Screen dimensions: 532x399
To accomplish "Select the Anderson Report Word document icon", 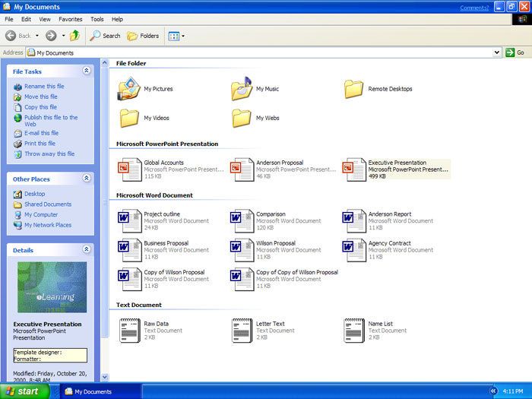I will [x=354, y=221].
